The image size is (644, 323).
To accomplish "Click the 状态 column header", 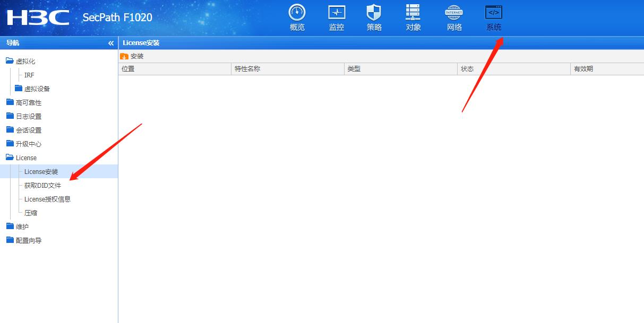I will click(x=467, y=68).
